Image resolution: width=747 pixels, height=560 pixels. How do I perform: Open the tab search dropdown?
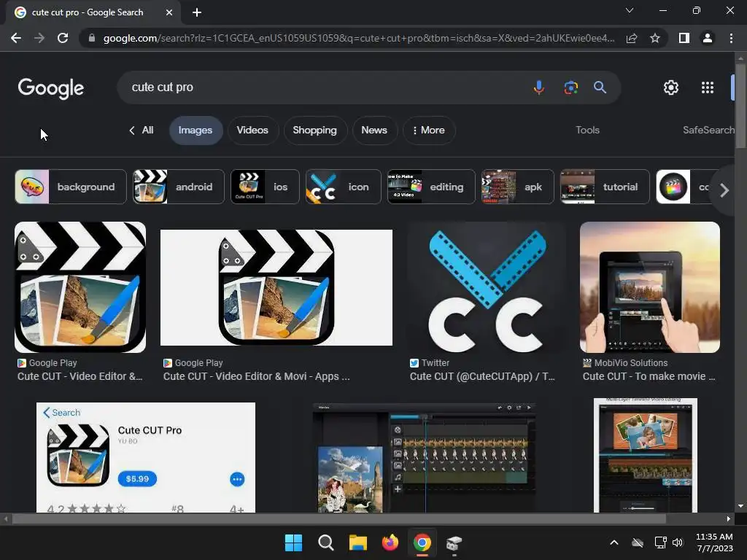coord(630,10)
